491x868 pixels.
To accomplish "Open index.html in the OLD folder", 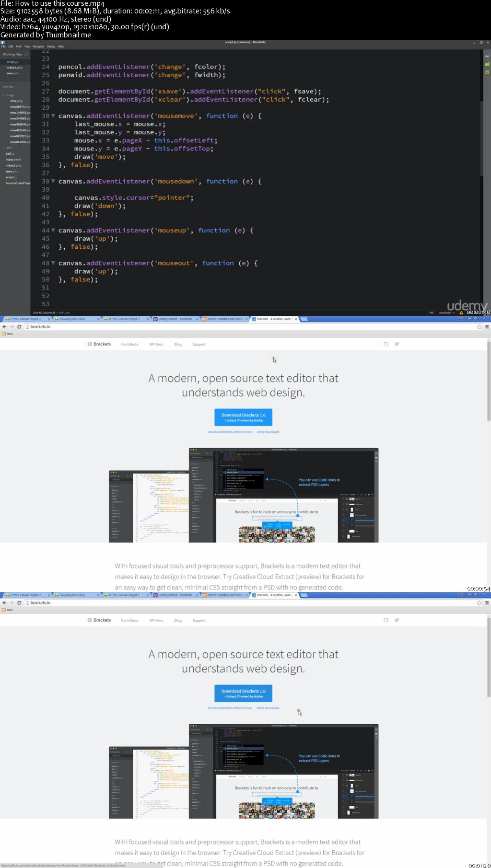I will click(13, 160).
